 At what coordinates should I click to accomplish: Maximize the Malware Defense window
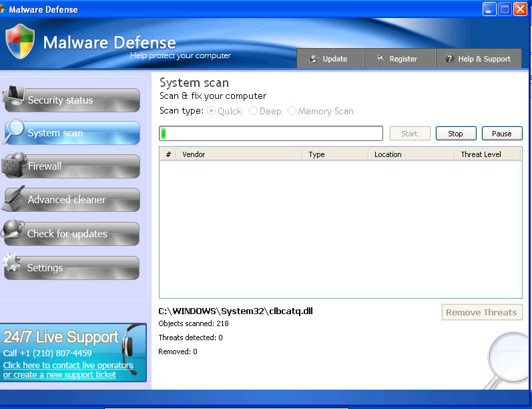pyautogui.click(x=505, y=9)
